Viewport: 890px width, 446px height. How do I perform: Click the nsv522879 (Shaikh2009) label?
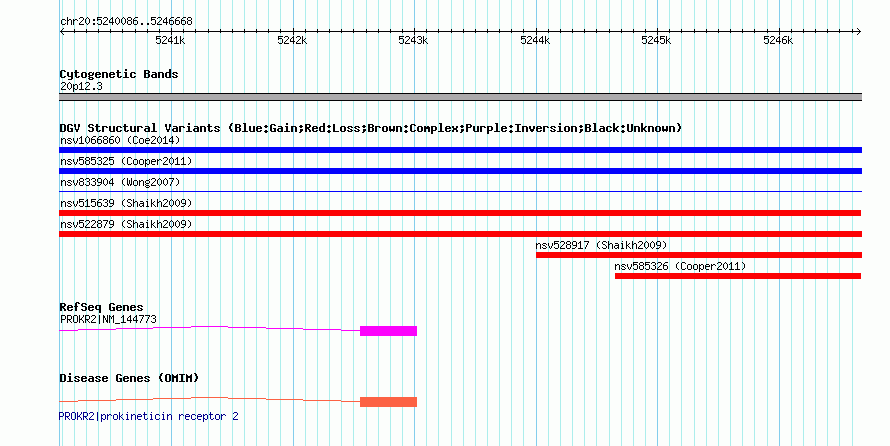point(126,224)
